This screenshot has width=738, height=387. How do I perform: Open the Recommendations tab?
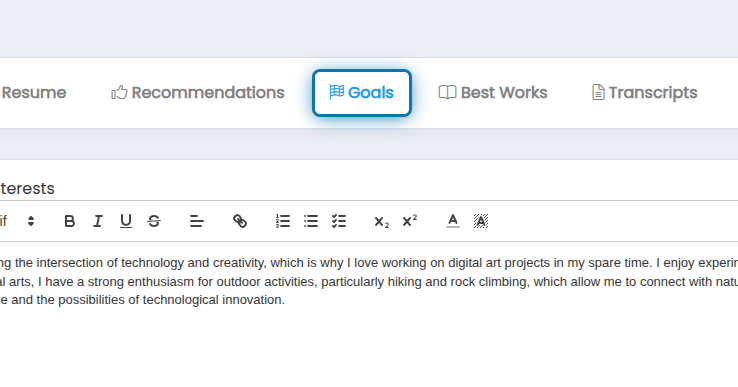click(198, 93)
